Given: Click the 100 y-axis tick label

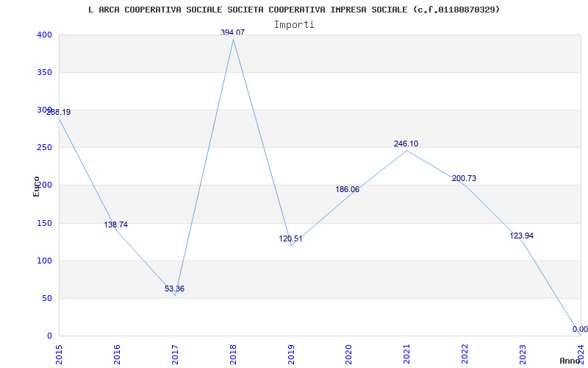Looking at the screenshot, I should tap(44, 261).
